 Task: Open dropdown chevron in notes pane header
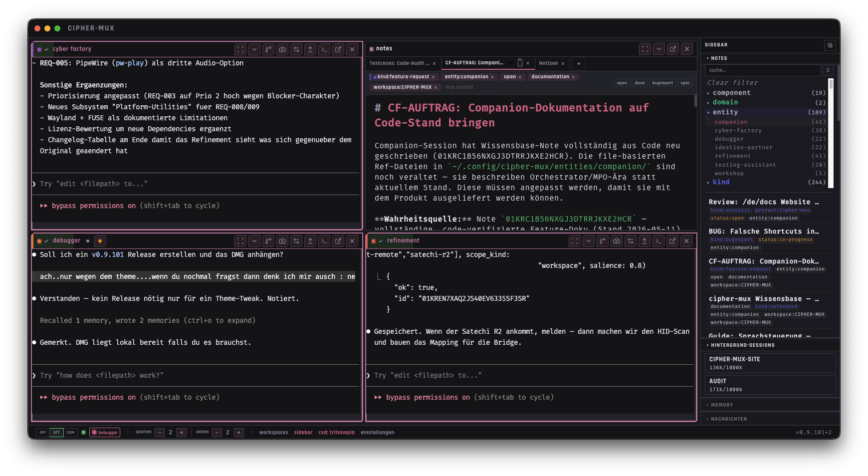(659, 49)
